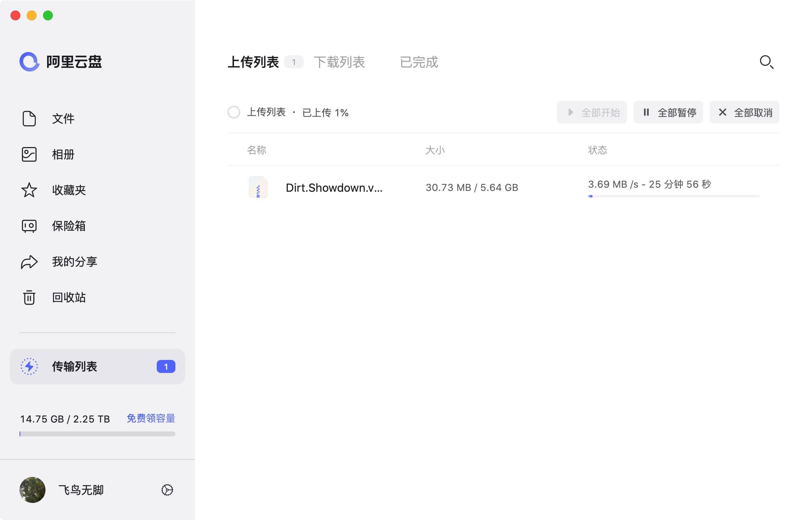Click the 全部开始 button

pos(592,112)
